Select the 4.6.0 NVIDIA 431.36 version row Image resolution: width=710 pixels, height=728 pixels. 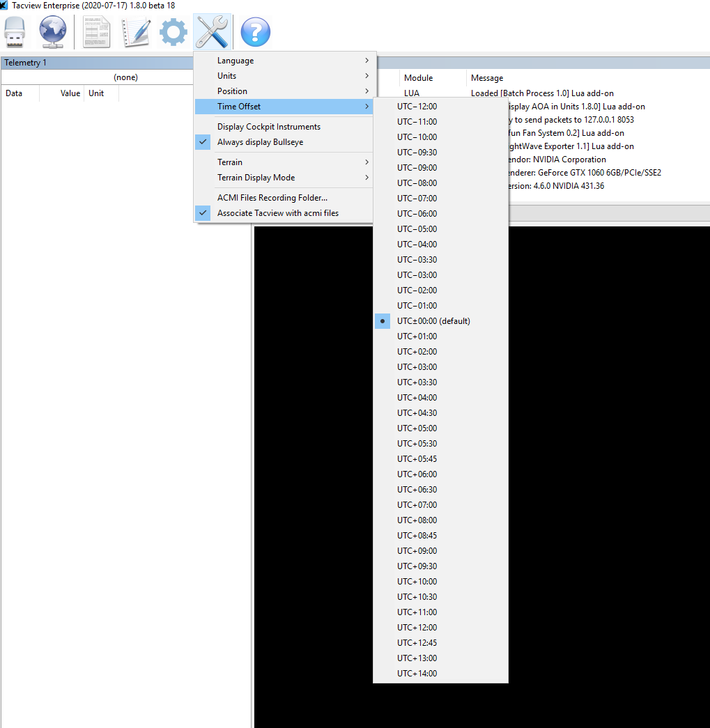[x=556, y=186]
